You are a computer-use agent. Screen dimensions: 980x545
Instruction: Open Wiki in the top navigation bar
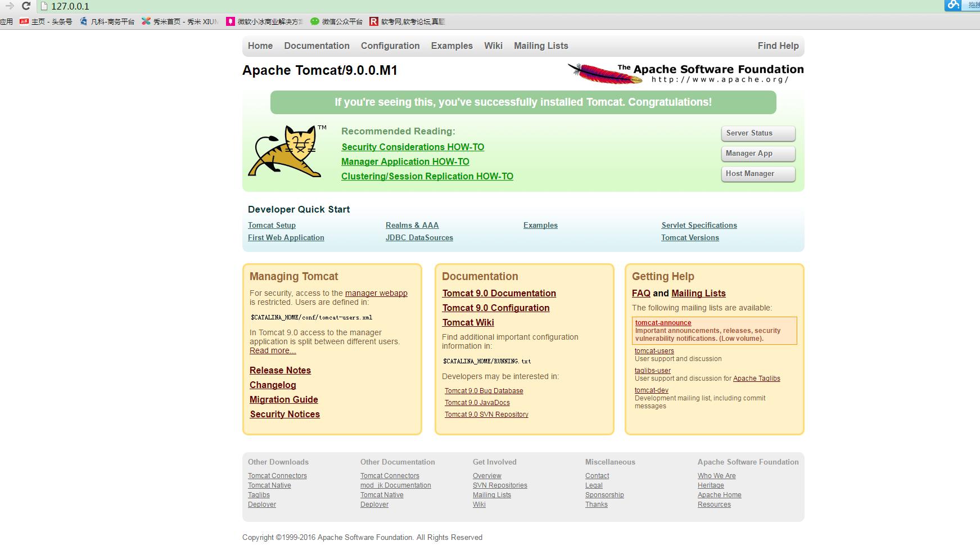tap(493, 46)
